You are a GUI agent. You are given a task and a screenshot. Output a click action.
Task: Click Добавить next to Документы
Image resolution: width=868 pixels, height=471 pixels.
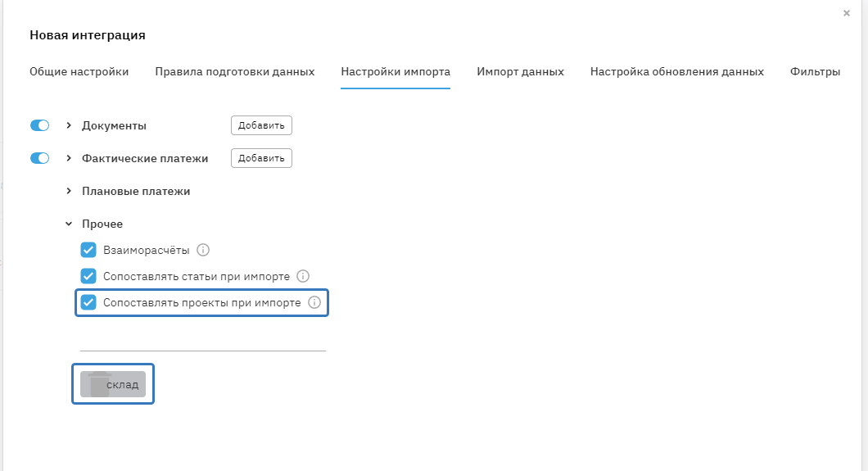(261, 125)
